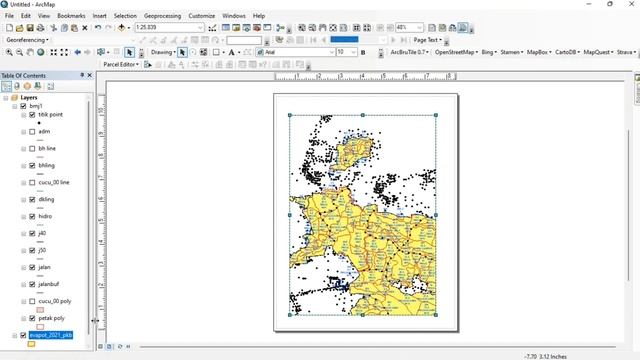
Task: Click the Full Extent globe icon
Action: pyautogui.click(x=40, y=52)
